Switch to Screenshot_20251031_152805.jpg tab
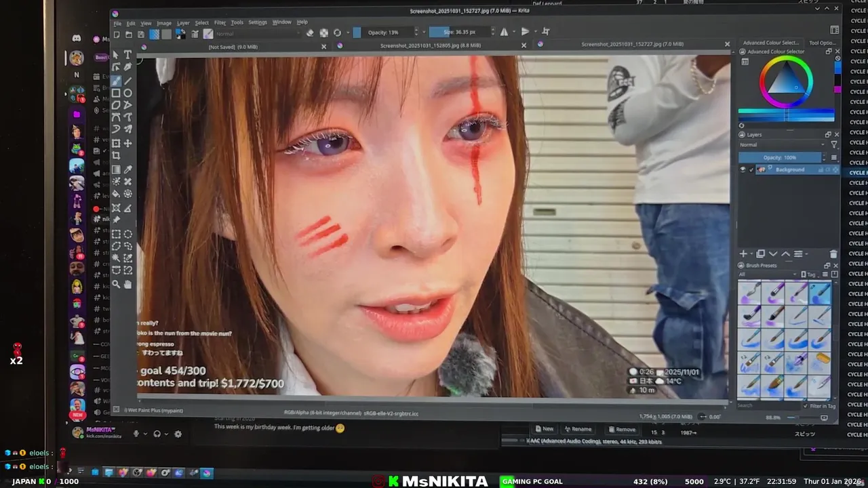Screen dimensions: 868x488 (430, 45)
